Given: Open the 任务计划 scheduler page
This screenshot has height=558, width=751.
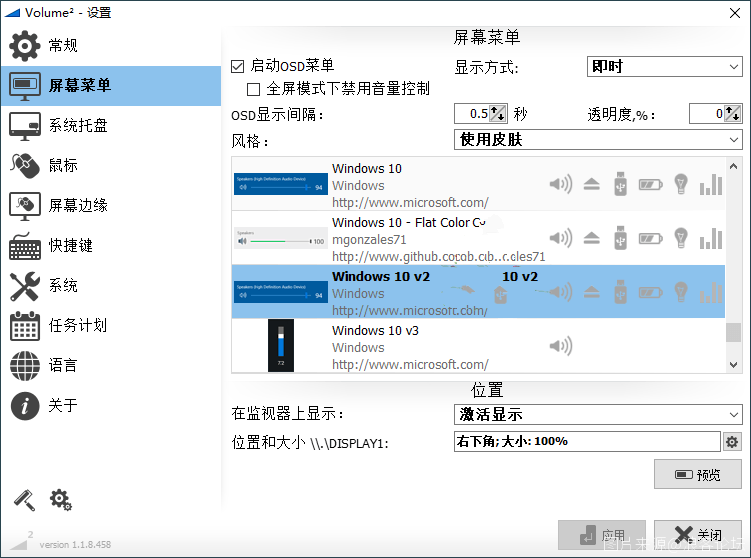Looking at the screenshot, I should (111, 325).
